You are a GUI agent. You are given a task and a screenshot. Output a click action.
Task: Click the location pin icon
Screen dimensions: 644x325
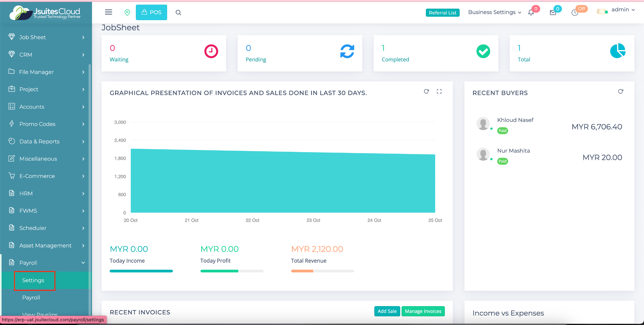click(127, 12)
